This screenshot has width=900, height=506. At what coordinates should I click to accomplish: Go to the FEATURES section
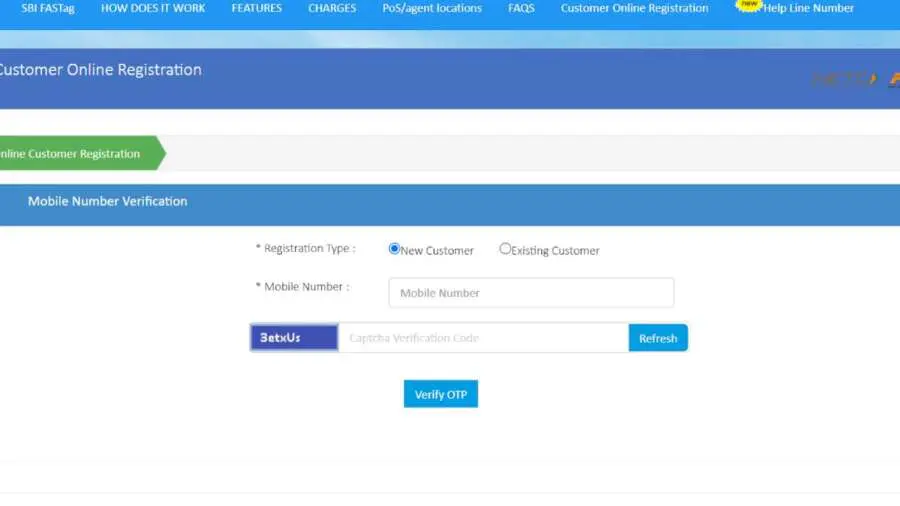point(257,9)
